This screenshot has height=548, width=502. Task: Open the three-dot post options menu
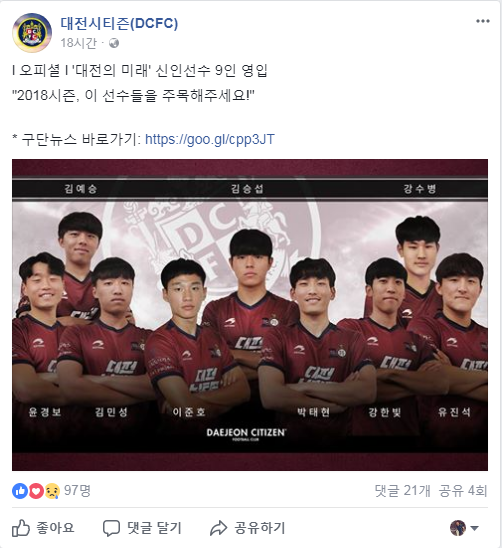[482, 21]
